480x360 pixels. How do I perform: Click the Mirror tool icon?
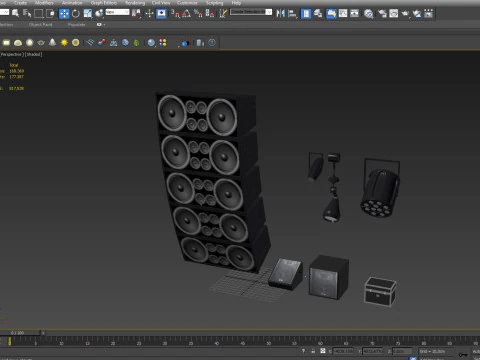point(280,13)
